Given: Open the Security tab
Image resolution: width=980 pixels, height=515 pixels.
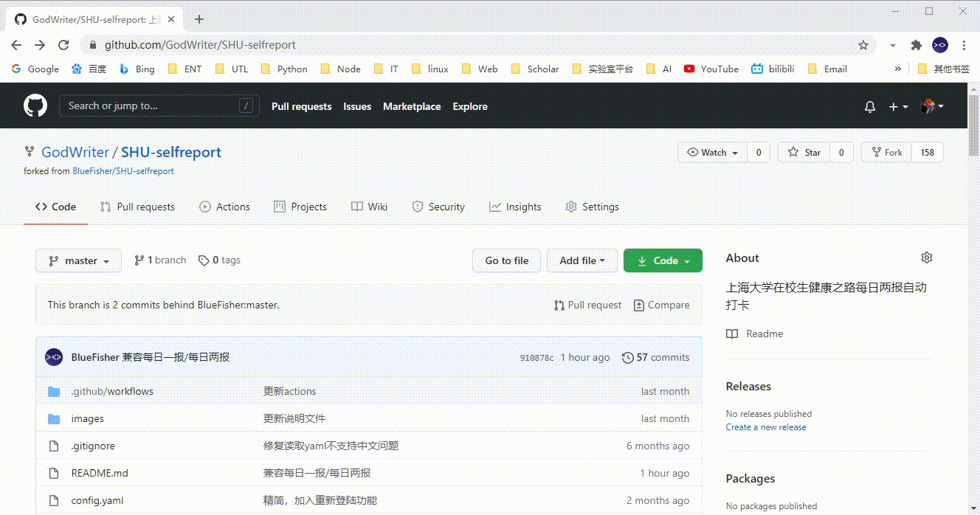Looking at the screenshot, I should [x=438, y=207].
